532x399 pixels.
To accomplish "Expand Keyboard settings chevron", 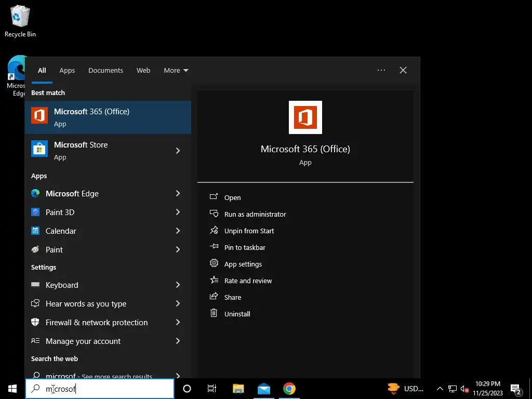I will pyautogui.click(x=178, y=285).
